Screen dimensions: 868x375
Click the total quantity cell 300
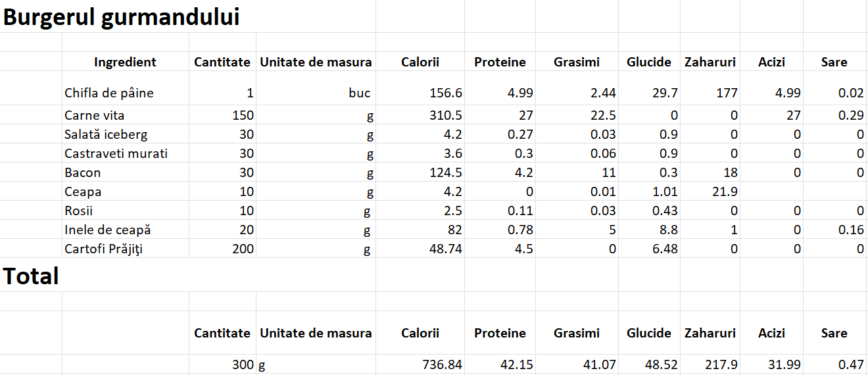pos(223,364)
